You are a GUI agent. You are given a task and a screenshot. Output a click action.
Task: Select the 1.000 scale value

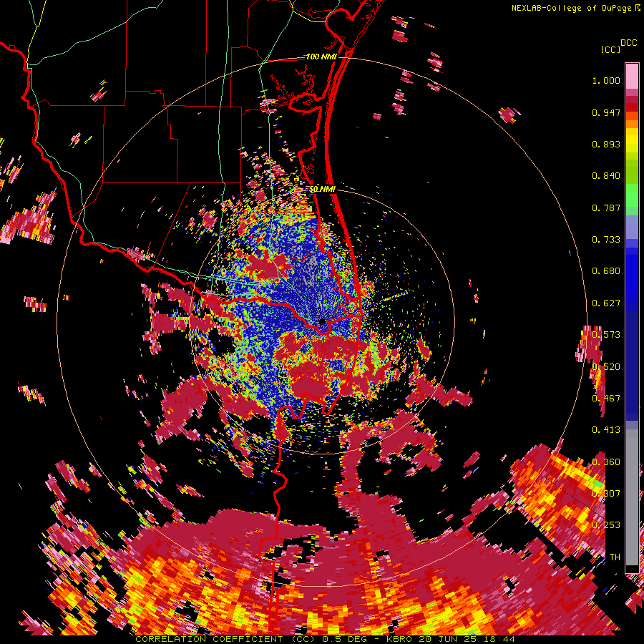pos(606,80)
